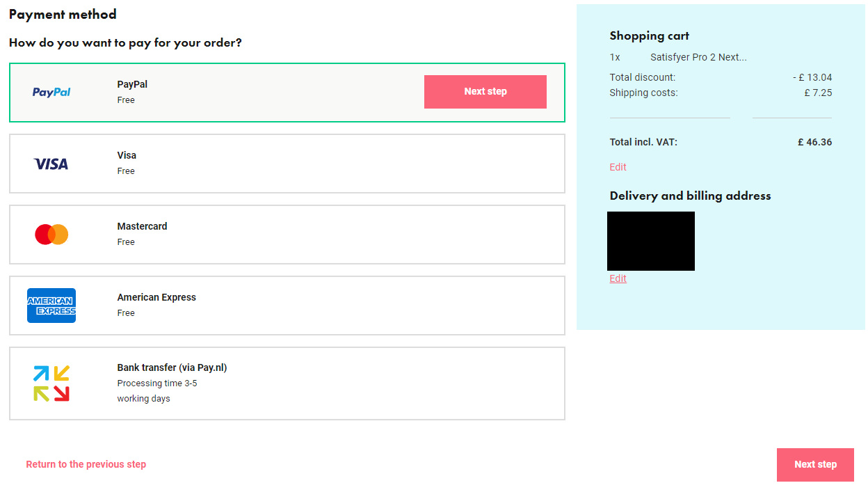The width and height of the screenshot is (868, 499).
Task: Click the Shopping cart heading
Action: pyautogui.click(x=650, y=35)
